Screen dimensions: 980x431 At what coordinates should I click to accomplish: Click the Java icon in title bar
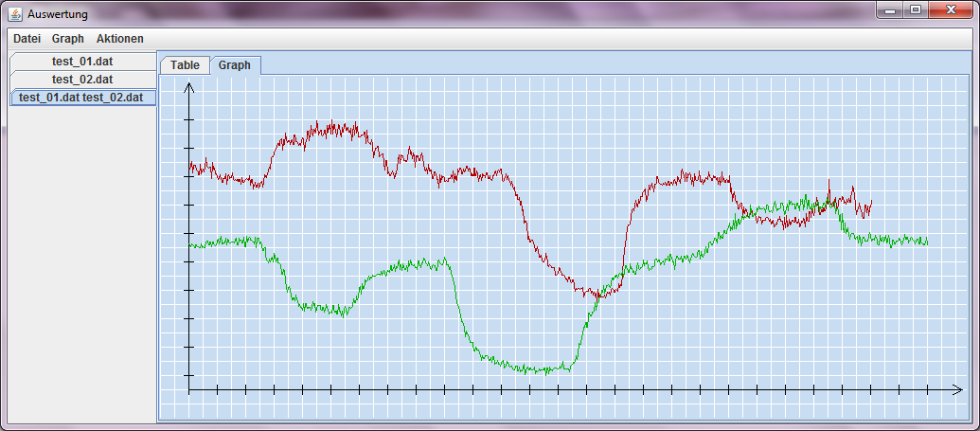(x=15, y=14)
